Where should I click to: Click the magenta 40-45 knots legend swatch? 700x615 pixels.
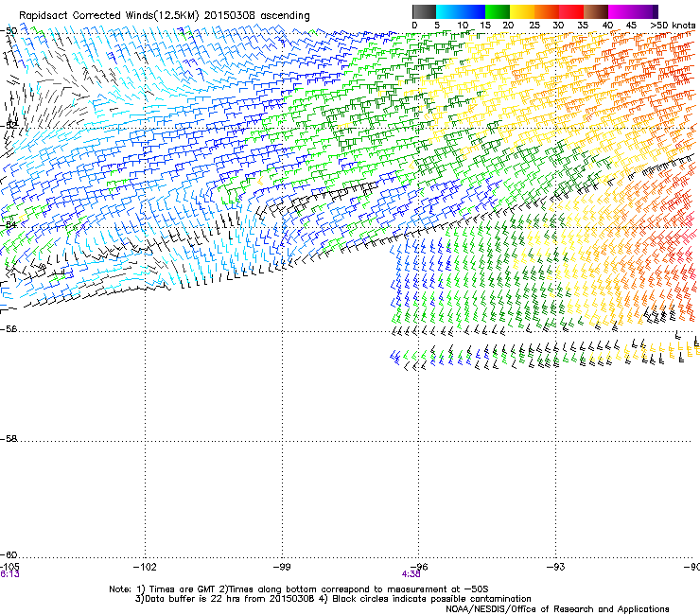coord(621,11)
